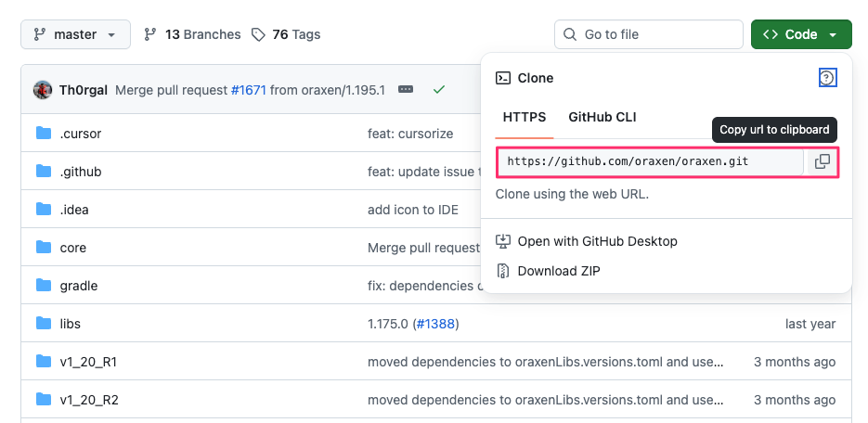Image resolution: width=868 pixels, height=423 pixels.
Task: Click folder icon beside v1_20_R2
Action: pos(44,399)
